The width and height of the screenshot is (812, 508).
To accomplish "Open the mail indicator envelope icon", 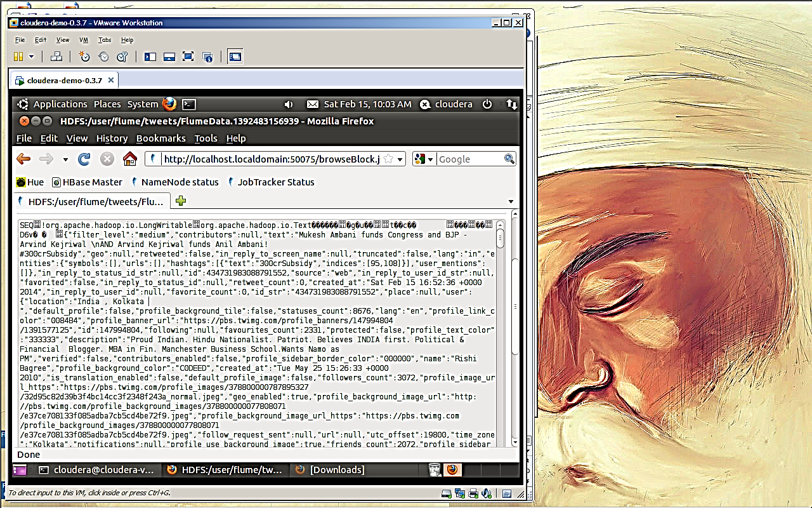I will (x=312, y=104).
